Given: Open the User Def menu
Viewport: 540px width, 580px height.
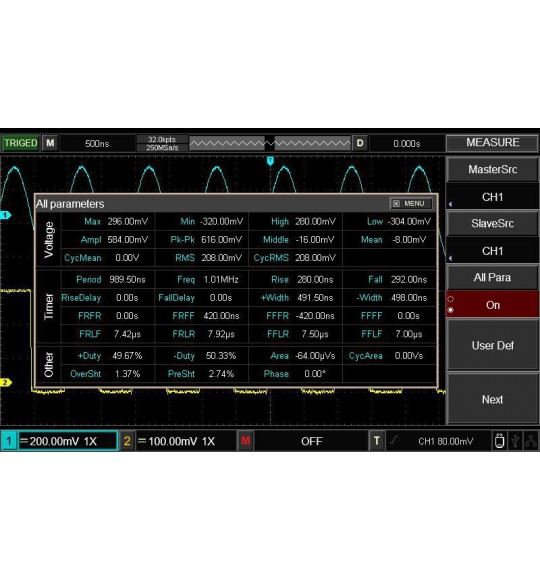Looking at the screenshot, I should click(493, 345).
